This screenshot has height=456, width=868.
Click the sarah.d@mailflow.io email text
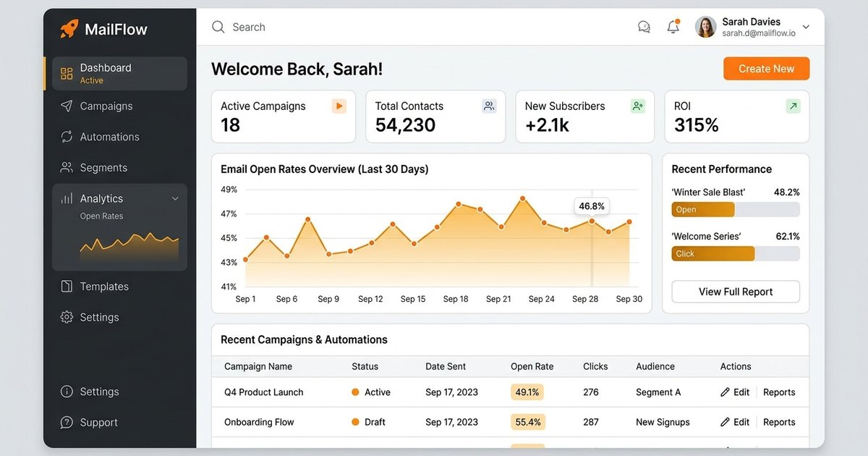point(759,33)
